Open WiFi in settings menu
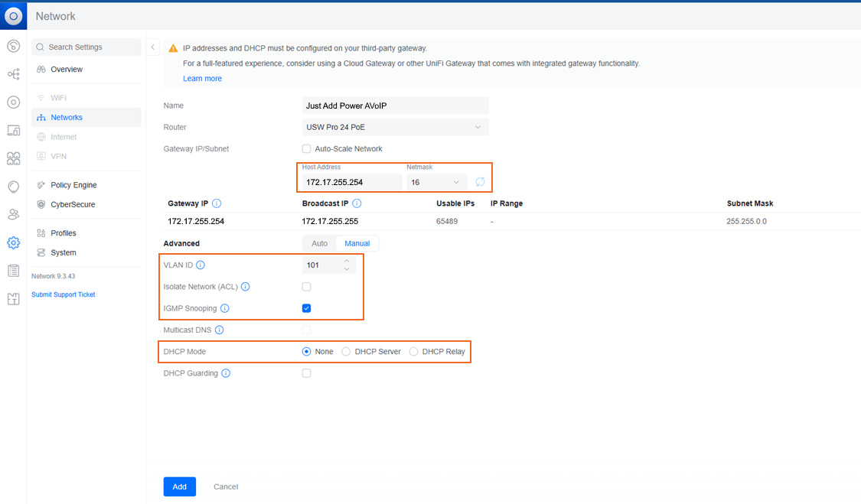861x504 pixels. 86,98
